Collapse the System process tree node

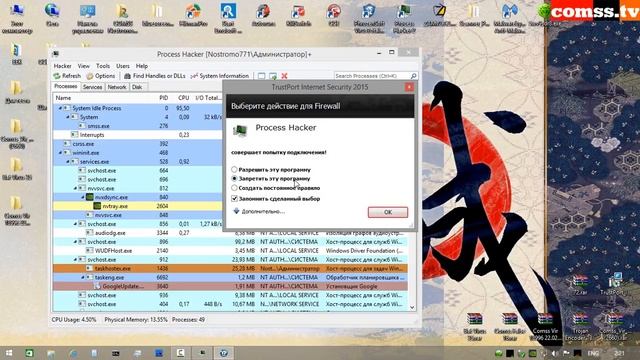(68, 117)
